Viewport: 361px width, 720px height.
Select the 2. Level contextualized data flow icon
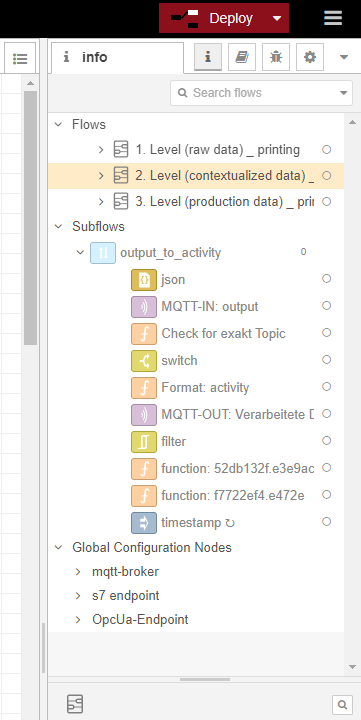point(121,175)
